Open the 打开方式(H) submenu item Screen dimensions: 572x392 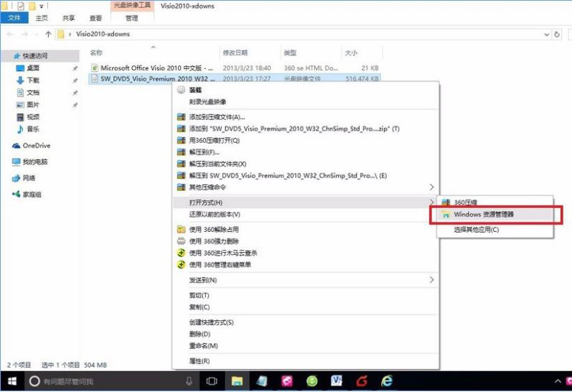click(306, 202)
